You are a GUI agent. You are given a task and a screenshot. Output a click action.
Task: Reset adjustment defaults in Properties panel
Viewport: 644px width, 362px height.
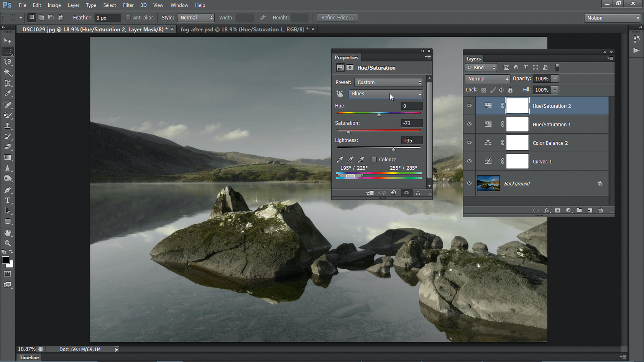pyautogui.click(x=394, y=193)
